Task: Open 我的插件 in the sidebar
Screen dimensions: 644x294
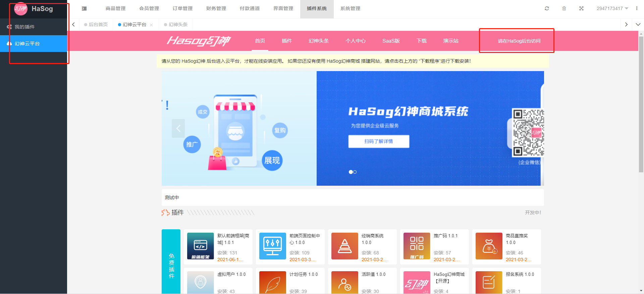Action: [34, 27]
